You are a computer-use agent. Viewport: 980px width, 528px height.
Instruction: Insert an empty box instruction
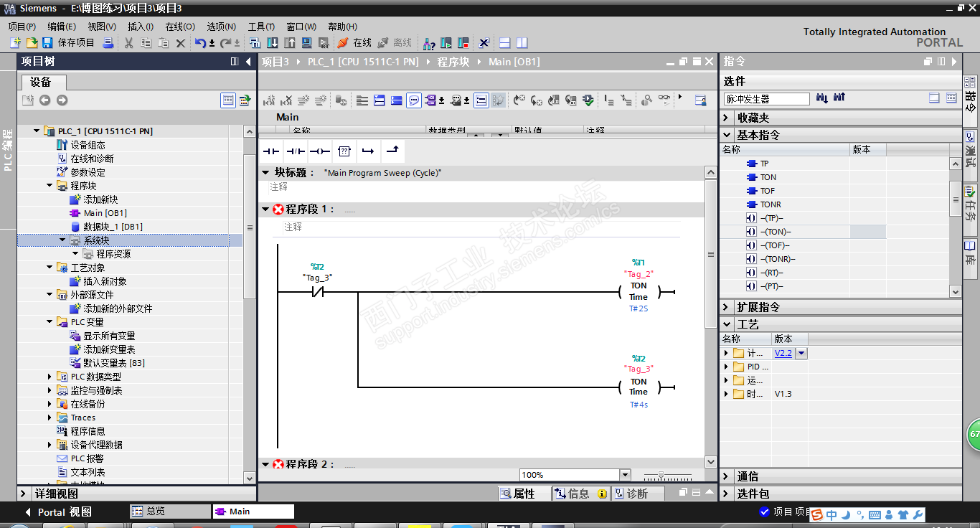344,151
